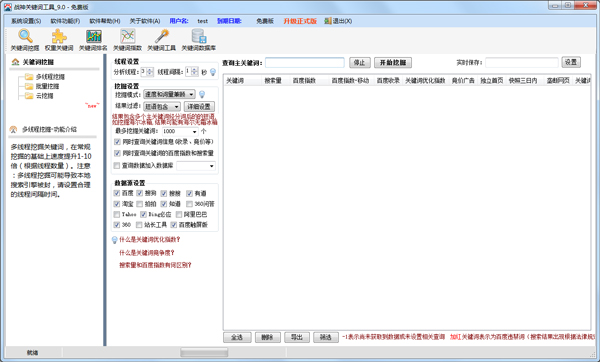Click the folder icon of 多线程挖掘
This screenshot has width=600, height=362.
click(29, 77)
